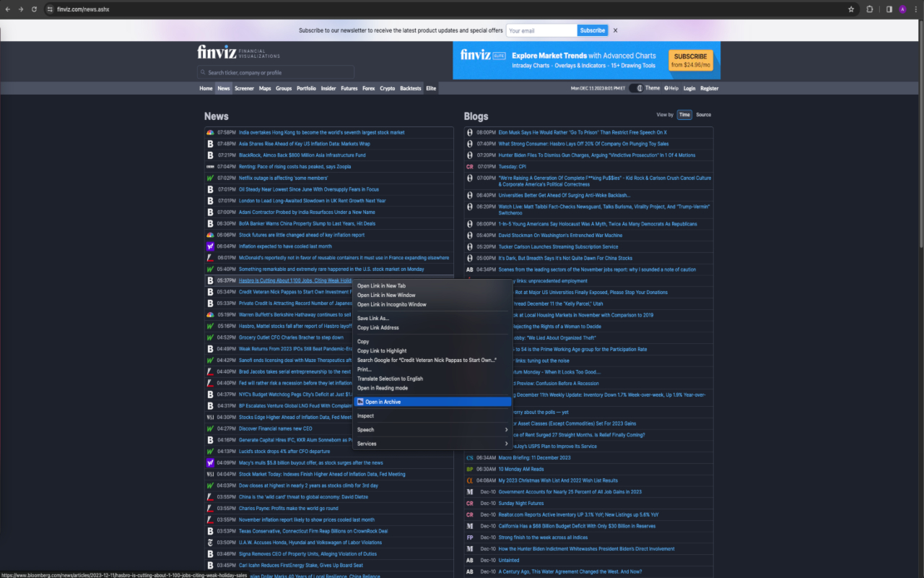Open the Register link
The width and height of the screenshot is (924, 578).
pyautogui.click(x=708, y=87)
